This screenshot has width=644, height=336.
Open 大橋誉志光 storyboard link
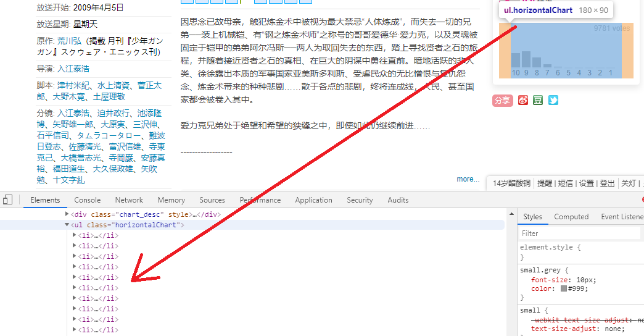click(81, 157)
